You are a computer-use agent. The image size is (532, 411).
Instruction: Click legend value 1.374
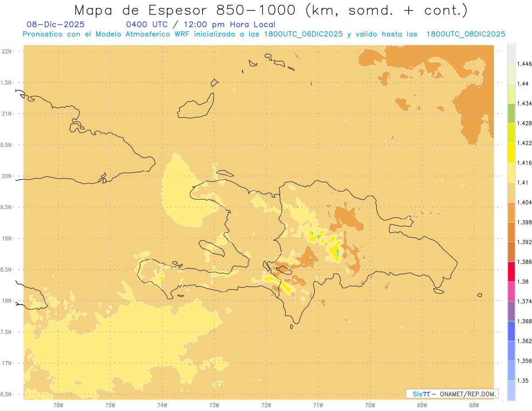[x=524, y=301]
